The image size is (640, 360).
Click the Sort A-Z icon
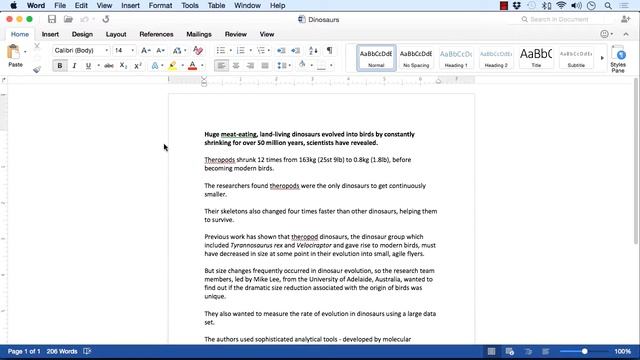[x=313, y=51]
